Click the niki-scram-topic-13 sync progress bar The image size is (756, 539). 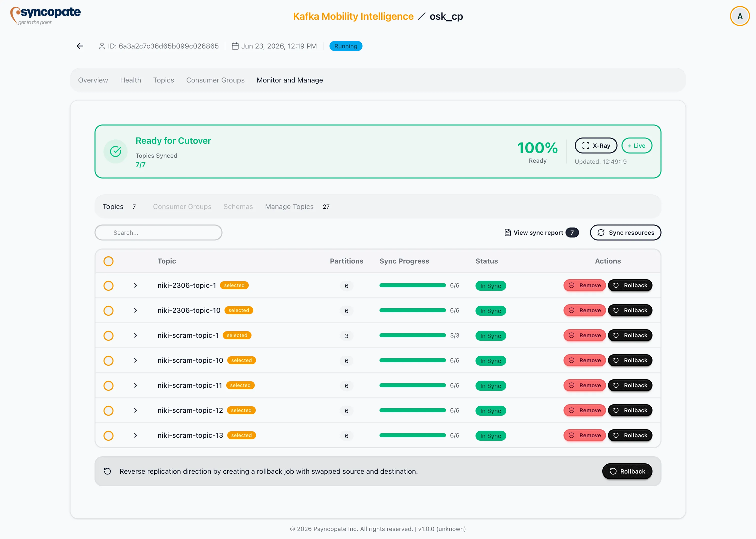412,435
